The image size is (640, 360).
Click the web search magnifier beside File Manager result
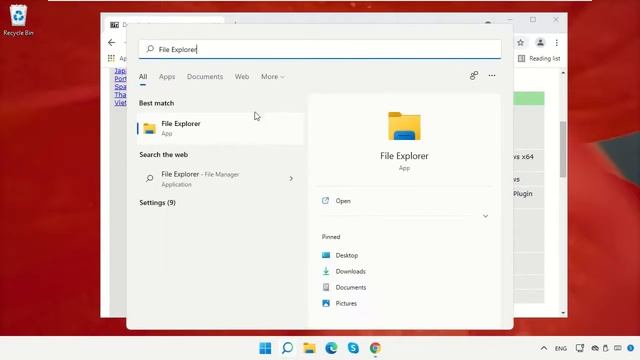pyautogui.click(x=150, y=178)
